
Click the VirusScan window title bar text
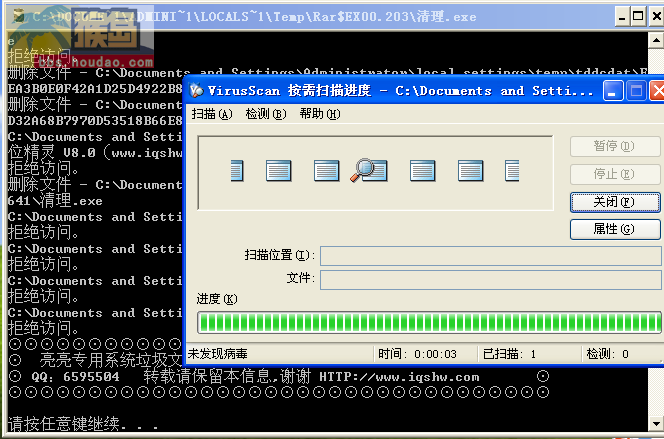pyautogui.click(x=400, y=91)
